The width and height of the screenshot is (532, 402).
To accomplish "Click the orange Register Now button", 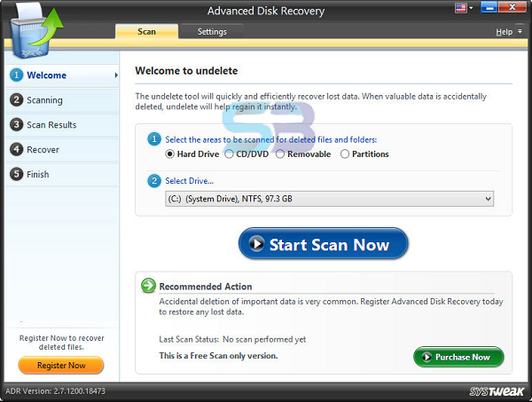I will click(x=61, y=366).
